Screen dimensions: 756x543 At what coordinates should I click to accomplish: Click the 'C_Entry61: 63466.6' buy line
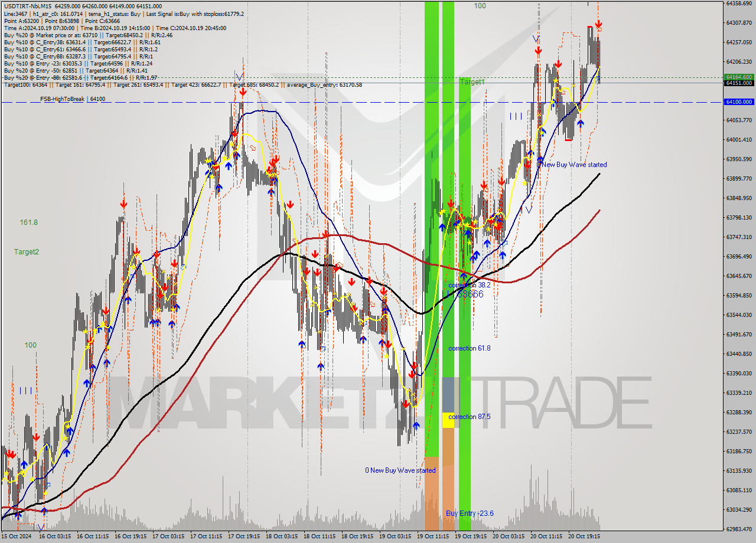[80, 49]
